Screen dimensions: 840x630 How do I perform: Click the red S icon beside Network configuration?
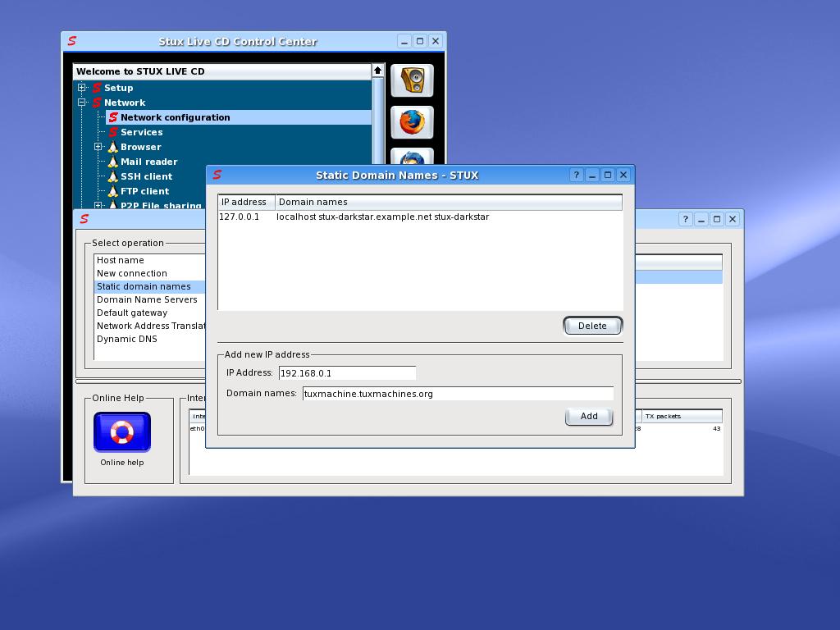coord(113,117)
